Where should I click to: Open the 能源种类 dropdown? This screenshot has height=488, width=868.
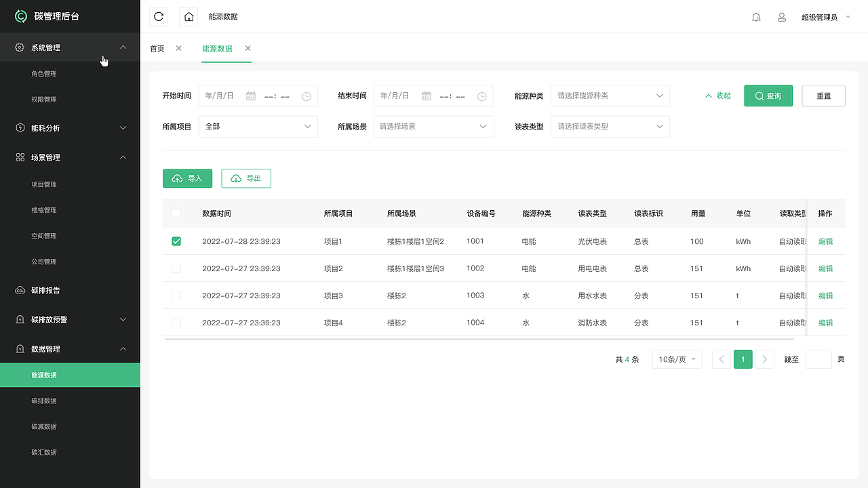click(x=610, y=96)
